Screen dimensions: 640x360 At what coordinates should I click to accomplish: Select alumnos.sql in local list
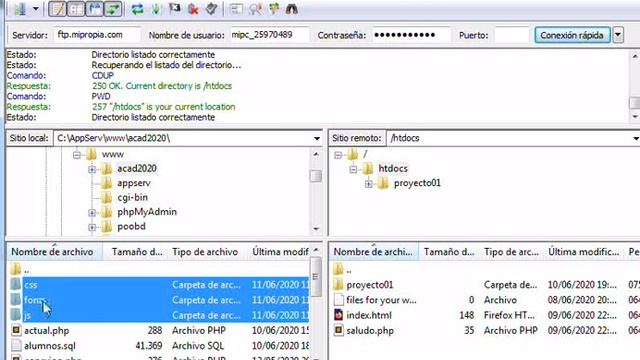[x=158, y=346]
